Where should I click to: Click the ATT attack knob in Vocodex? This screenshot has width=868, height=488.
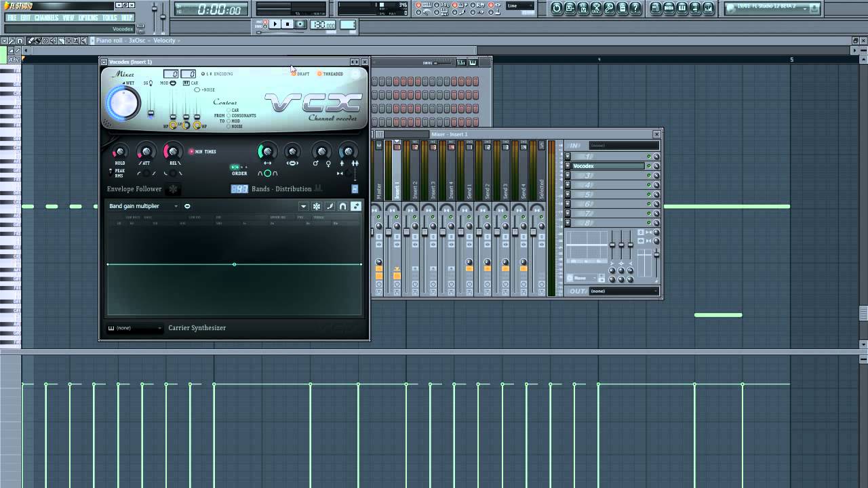click(x=145, y=152)
